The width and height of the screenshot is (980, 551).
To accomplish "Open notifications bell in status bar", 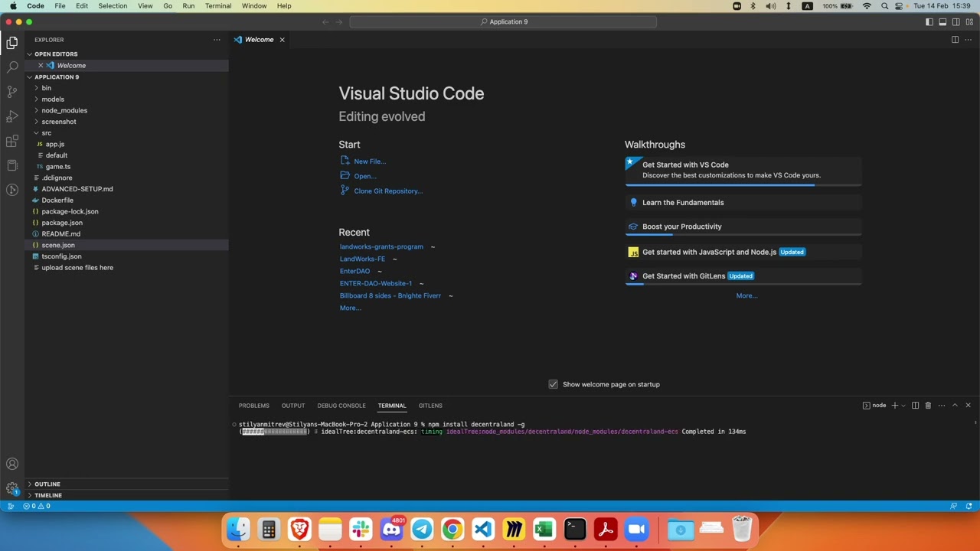I will pyautogui.click(x=969, y=506).
